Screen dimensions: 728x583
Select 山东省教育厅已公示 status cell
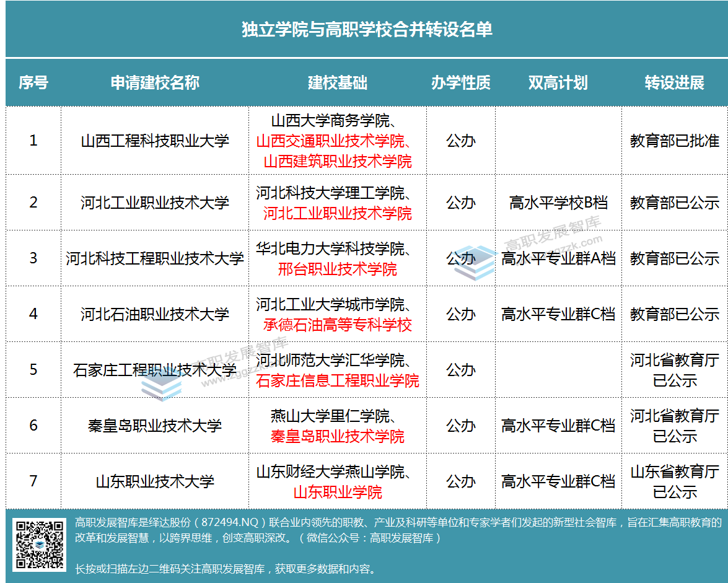pyautogui.click(x=675, y=481)
